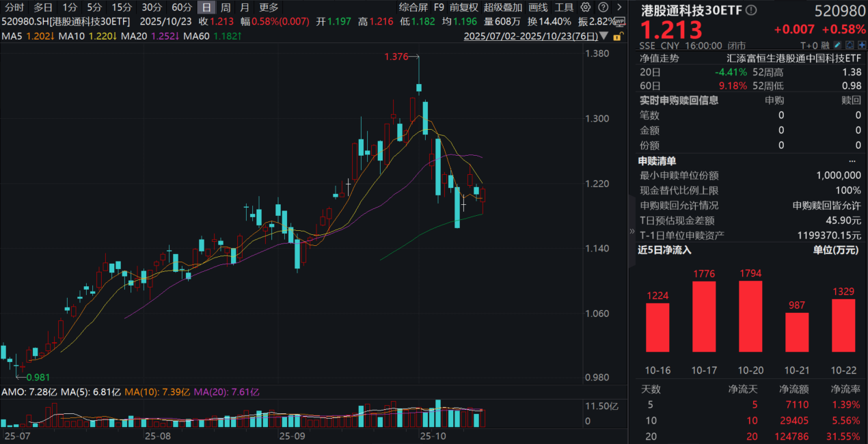Click the info circle next to 港股通科技30ETF

(x=752, y=9)
